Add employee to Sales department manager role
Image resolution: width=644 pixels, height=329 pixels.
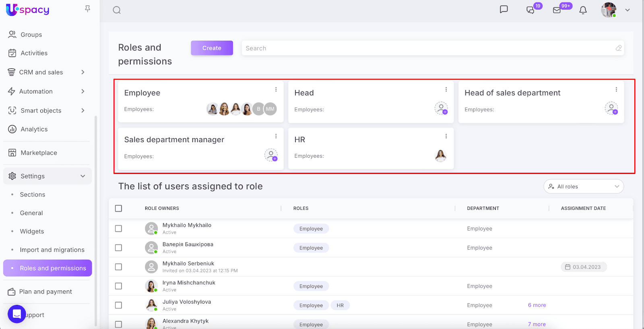[x=271, y=155]
